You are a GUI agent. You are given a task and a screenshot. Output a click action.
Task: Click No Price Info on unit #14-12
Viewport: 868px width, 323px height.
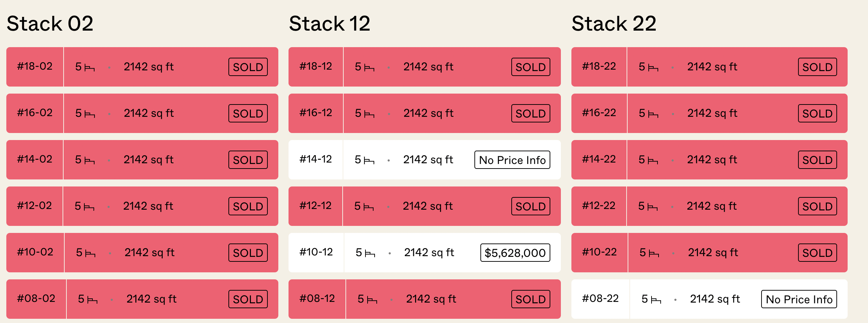tap(512, 160)
